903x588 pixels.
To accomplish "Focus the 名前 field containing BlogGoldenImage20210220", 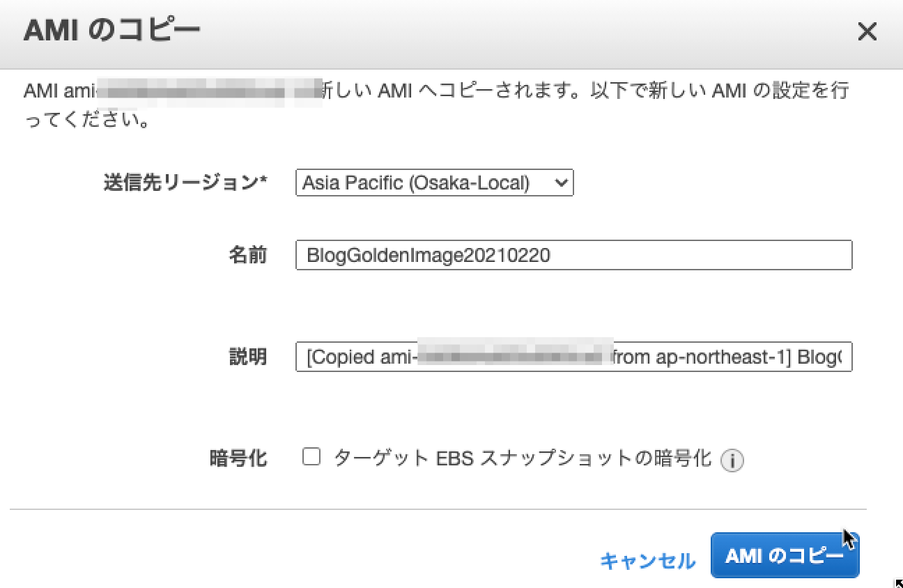I will pyautogui.click(x=573, y=255).
